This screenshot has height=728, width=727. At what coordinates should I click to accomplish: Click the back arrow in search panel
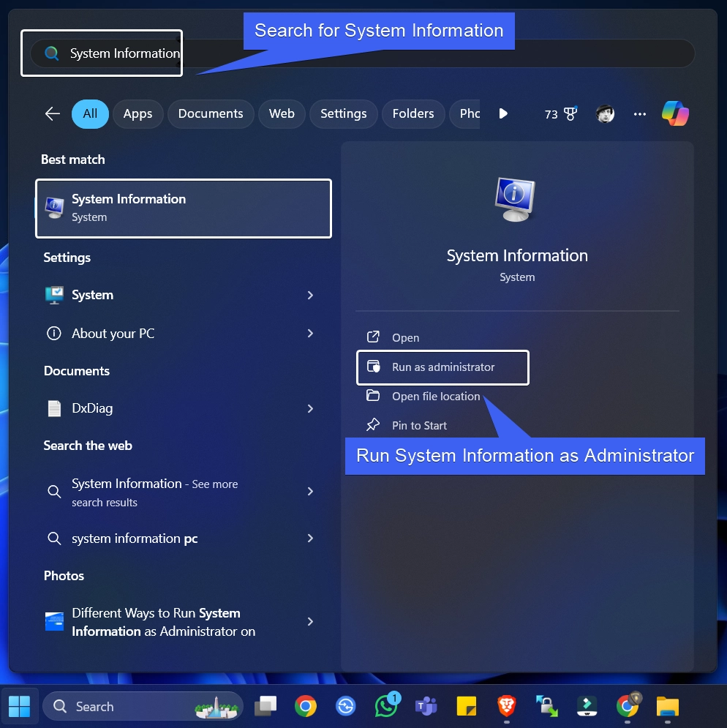53,113
